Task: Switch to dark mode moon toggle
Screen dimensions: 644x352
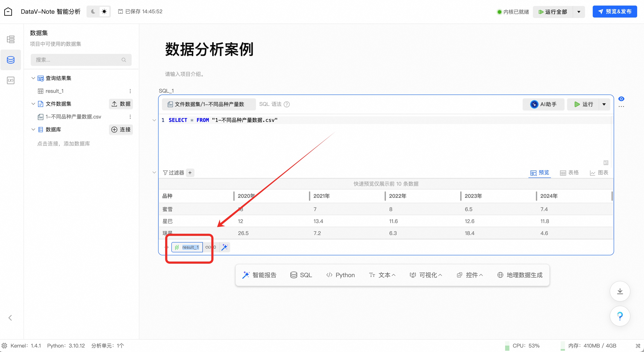Action: click(93, 12)
